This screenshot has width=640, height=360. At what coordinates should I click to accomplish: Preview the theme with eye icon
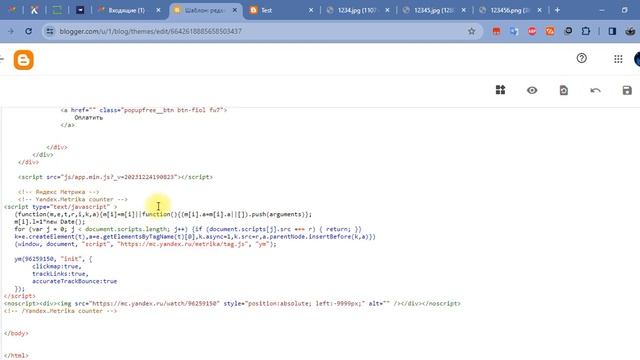532,90
